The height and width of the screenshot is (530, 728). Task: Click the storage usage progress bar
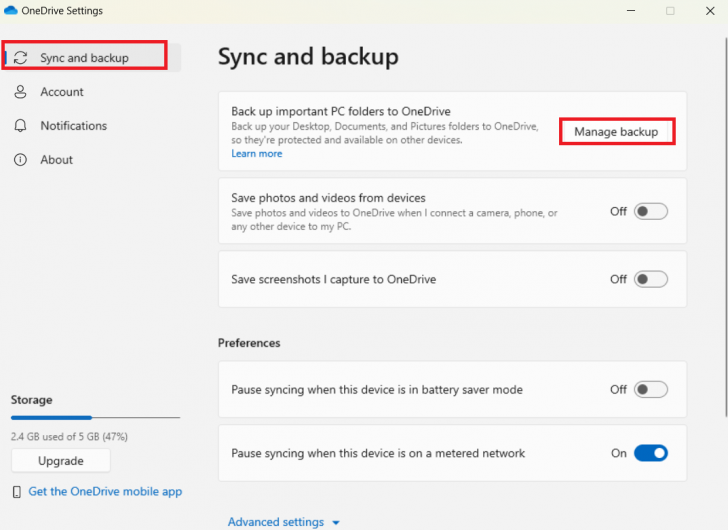coord(95,418)
